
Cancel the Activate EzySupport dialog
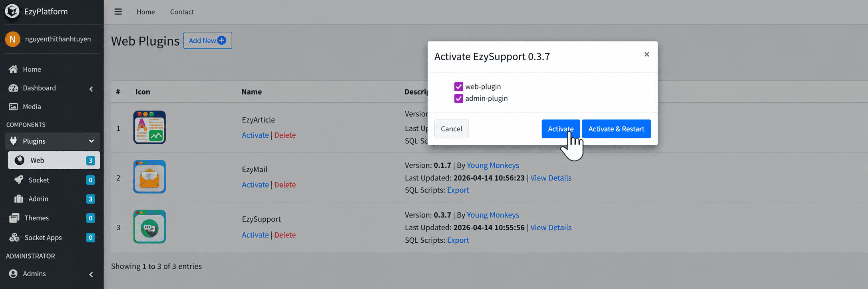(452, 129)
